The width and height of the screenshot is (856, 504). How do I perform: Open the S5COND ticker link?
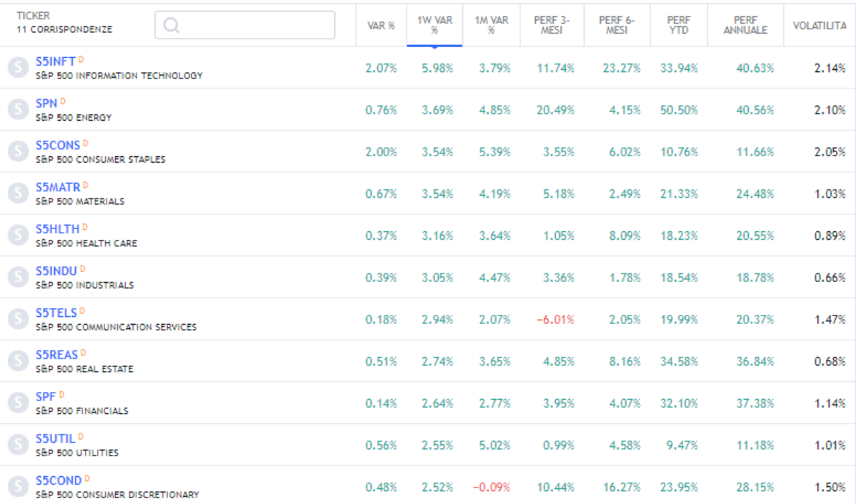coord(59,480)
